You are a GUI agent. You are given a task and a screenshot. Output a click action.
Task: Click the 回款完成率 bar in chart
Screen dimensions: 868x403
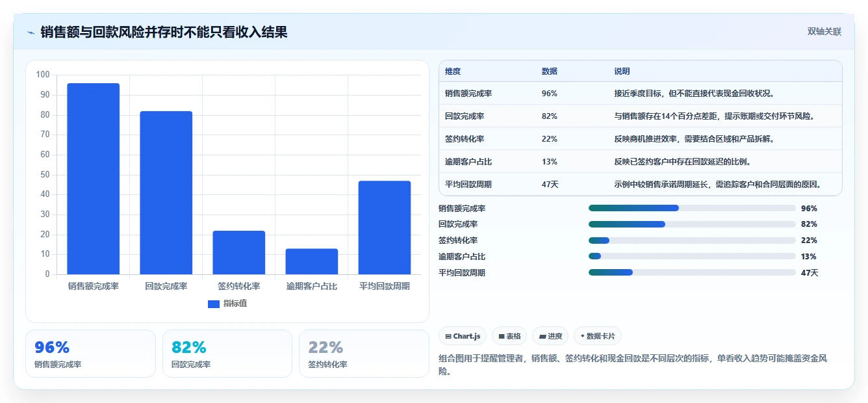166,192
